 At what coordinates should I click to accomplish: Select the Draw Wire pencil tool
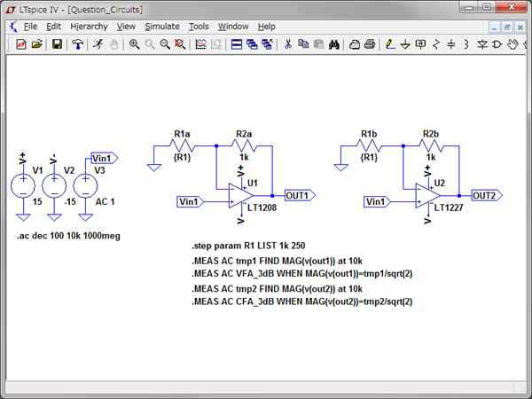(389, 43)
